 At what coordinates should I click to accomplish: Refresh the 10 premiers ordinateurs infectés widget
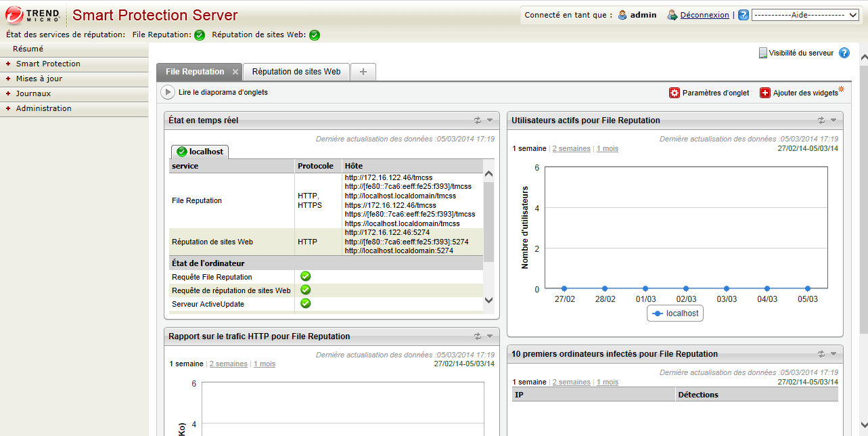821,353
